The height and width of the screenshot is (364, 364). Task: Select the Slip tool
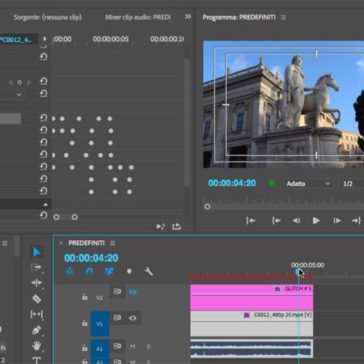[36, 314]
